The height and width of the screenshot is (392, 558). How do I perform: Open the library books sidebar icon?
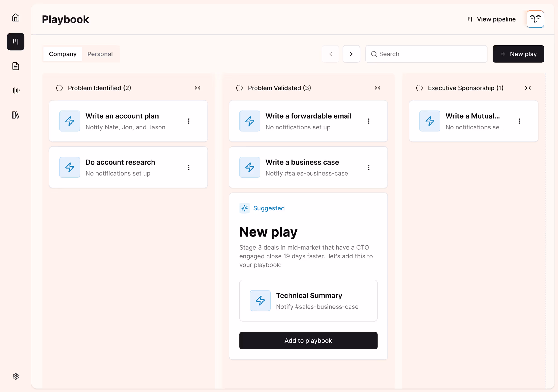tap(16, 115)
